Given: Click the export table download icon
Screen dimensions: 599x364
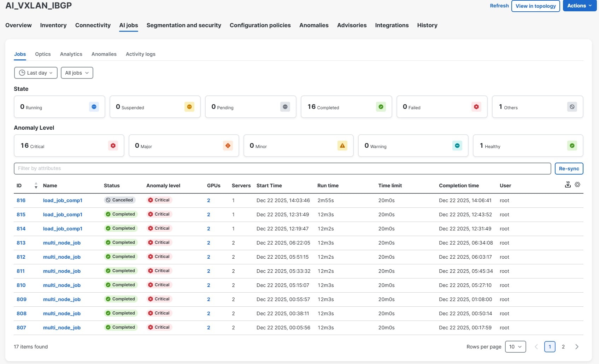Looking at the screenshot, I should tap(568, 184).
